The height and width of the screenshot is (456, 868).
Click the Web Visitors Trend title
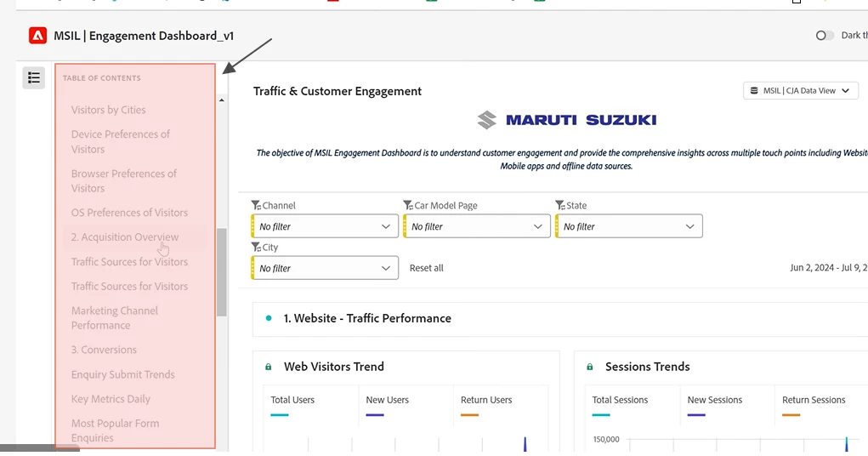tap(334, 367)
